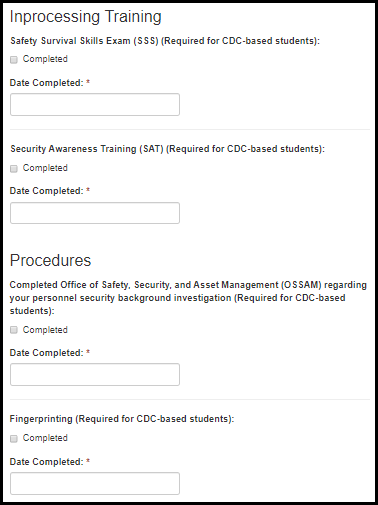Click the 'Completed' text label for SSS exam

45,59
